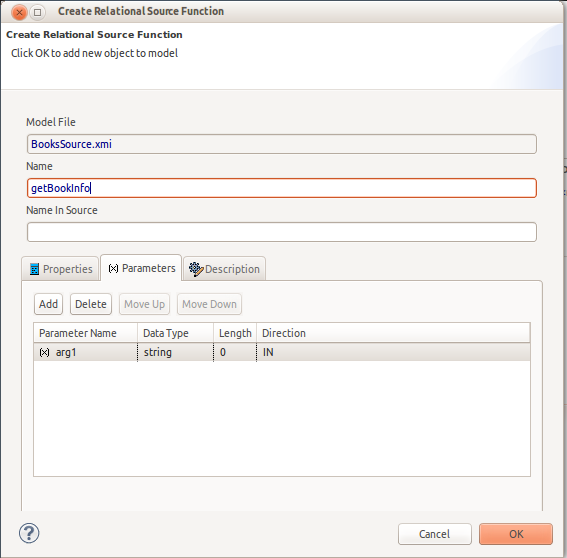567x558 pixels.
Task: Cancel the dialog
Action: [x=435, y=534]
